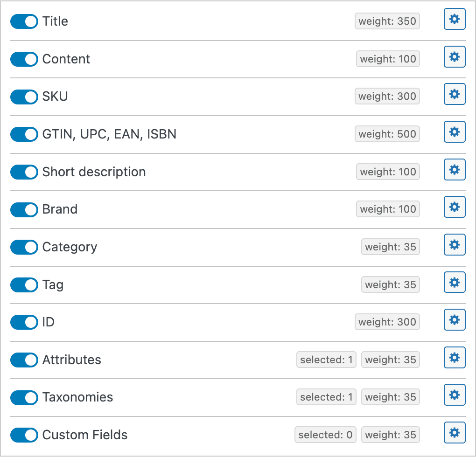Screen dimensions: 476x457
Task: Open settings gear for ID field
Action: point(455,319)
